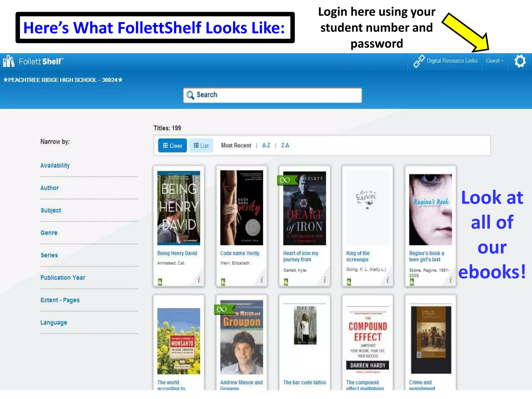Open info icon on Regine's book card
This screenshot has width=532, height=399.
451,280
